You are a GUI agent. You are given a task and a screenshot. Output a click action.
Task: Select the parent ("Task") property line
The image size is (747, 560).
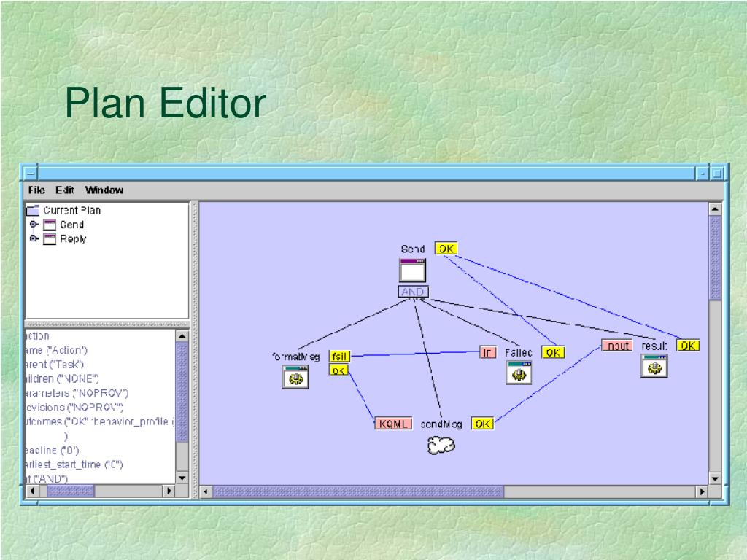(x=55, y=365)
